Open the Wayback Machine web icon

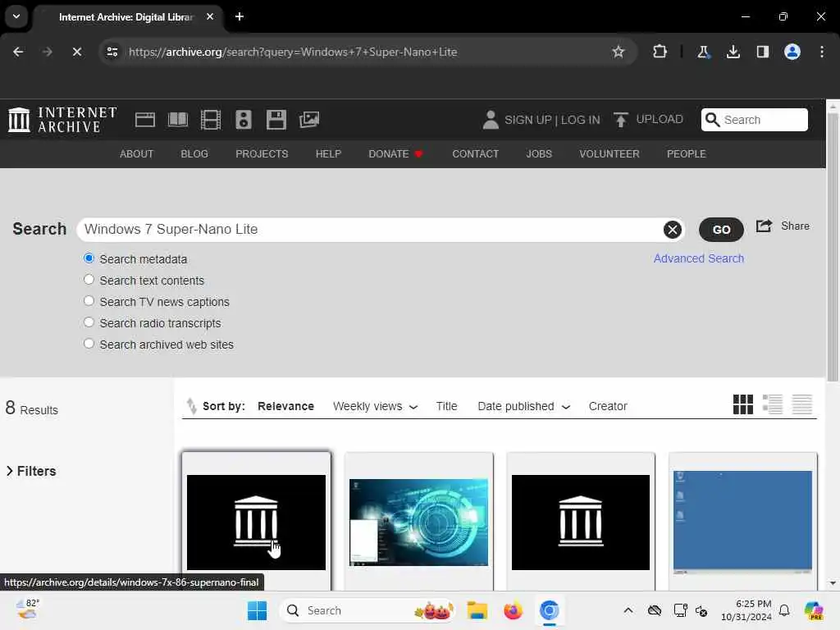(144, 120)
